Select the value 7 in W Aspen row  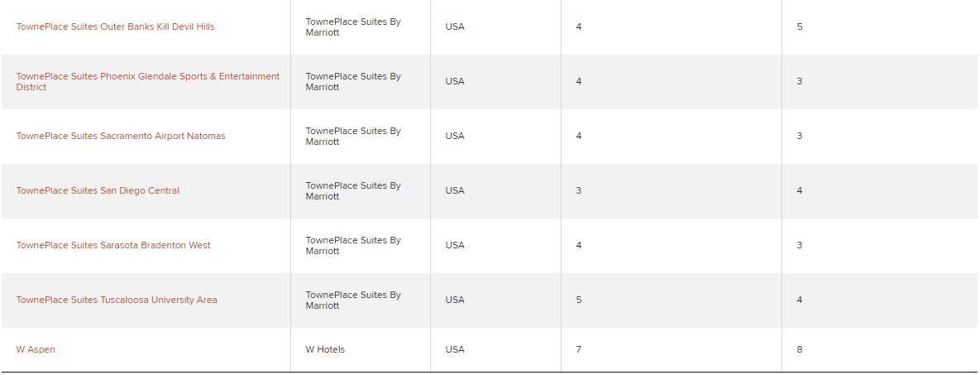point(579,349)
